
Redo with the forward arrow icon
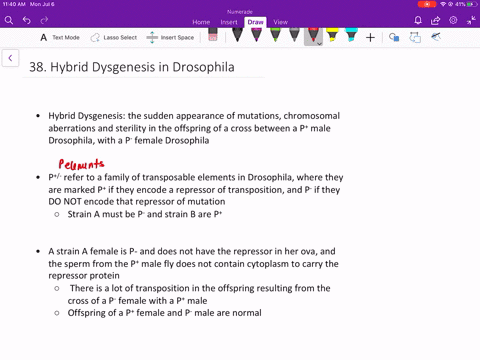(44, 20)
